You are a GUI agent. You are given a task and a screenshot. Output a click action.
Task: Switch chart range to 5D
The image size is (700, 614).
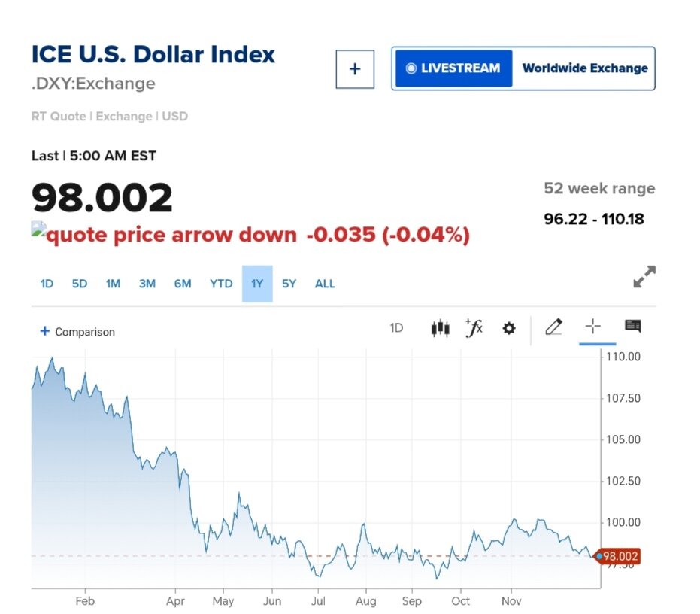[80, 284]
